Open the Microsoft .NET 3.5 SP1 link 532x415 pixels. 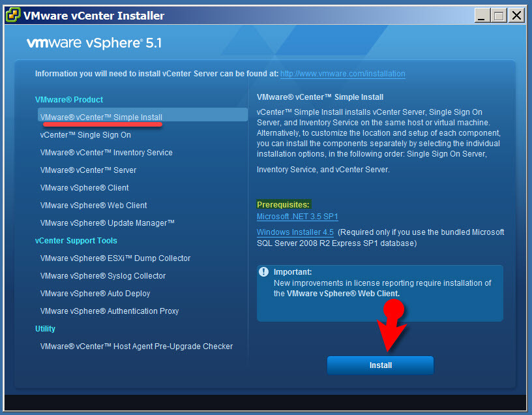point(297,217)
